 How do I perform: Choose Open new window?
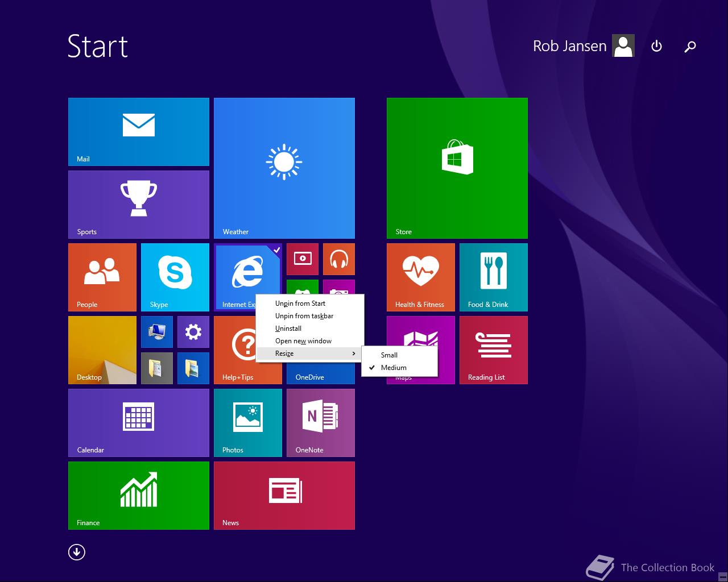pos(310,341)
